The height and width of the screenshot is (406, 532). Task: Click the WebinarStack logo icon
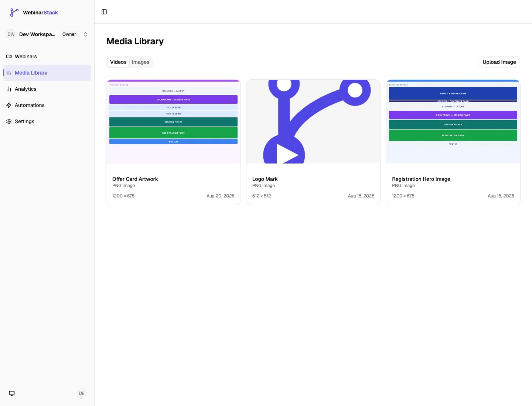click(14, 13)
